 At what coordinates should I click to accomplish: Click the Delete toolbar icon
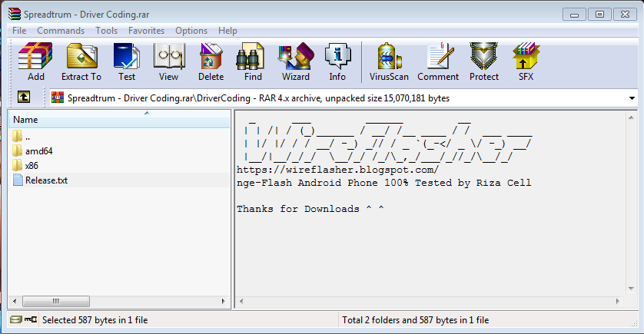[211, 61]
